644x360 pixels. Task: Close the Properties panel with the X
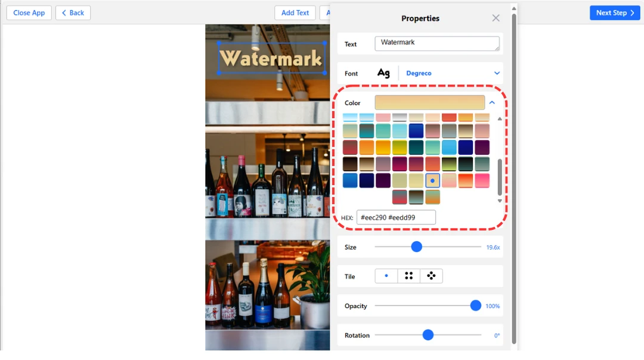[x=496, y=19]
